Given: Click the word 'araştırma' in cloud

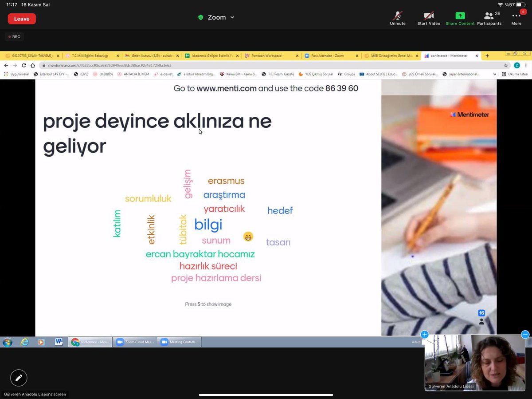Looking at the screenshot, I should 224,195.
